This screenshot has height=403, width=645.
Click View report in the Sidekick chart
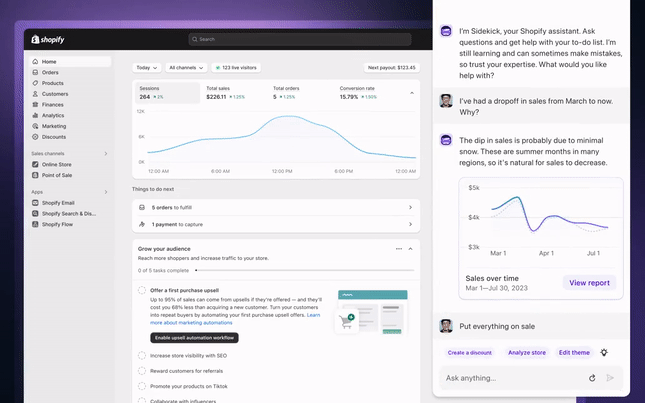[x=589, y=283]
